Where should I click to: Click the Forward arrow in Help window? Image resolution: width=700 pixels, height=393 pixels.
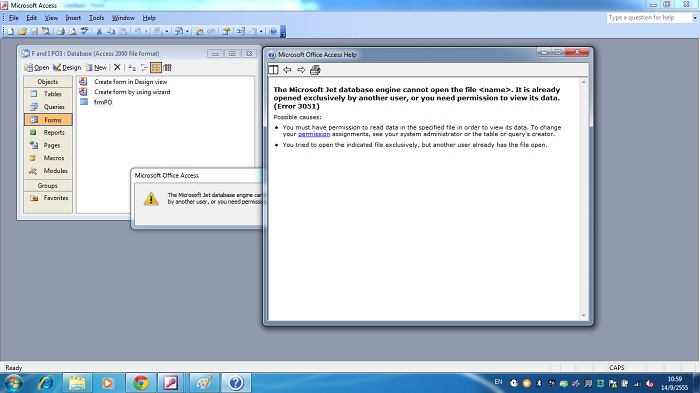[301, 70]
